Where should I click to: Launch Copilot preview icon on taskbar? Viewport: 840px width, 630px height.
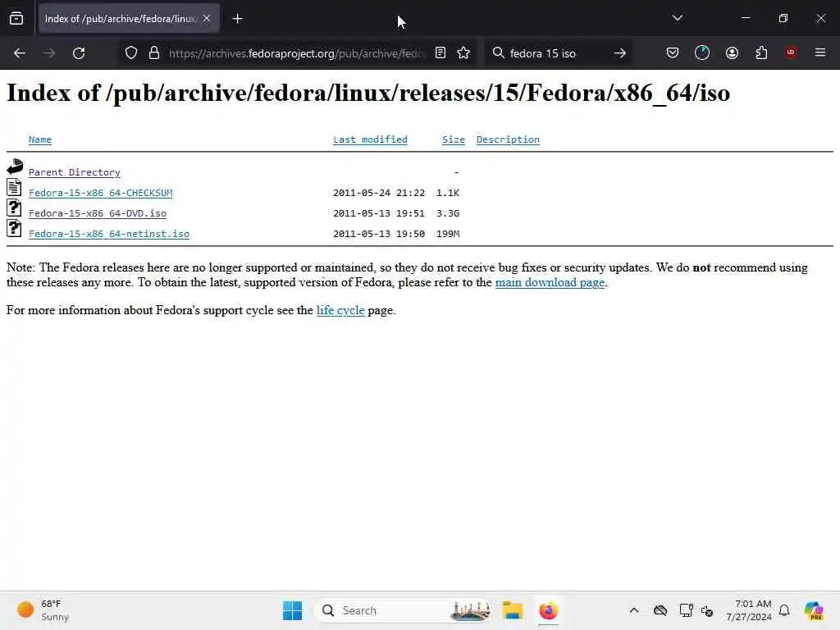pyautogui.click(x=814, y=610)
